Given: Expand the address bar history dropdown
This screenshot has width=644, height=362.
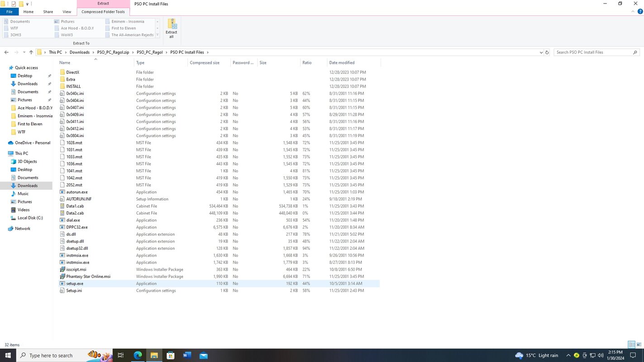Looking at the screenshot, I should [541, 52].
